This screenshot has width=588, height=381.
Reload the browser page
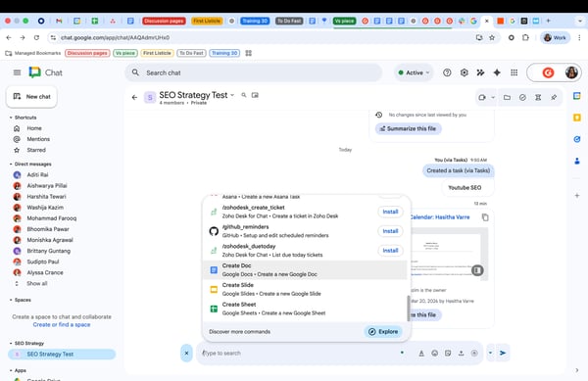coord(36,37)
